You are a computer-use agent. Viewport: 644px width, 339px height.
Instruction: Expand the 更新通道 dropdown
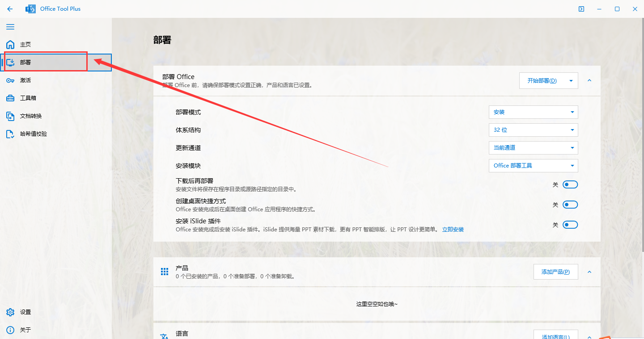pyautogui.click(x=533, y=147)
